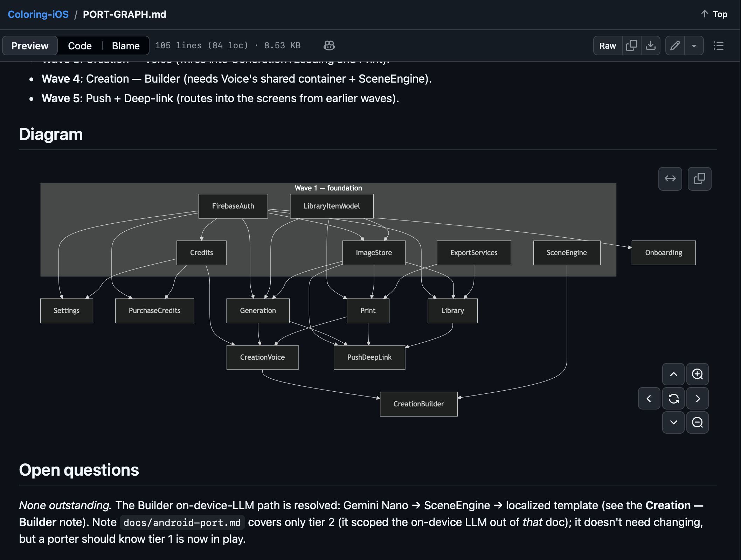The width and height of the screenshot is (741, 560).
Task: Click the 'Wave 1 — foundation' label
Action: click(x=328, y=188)
